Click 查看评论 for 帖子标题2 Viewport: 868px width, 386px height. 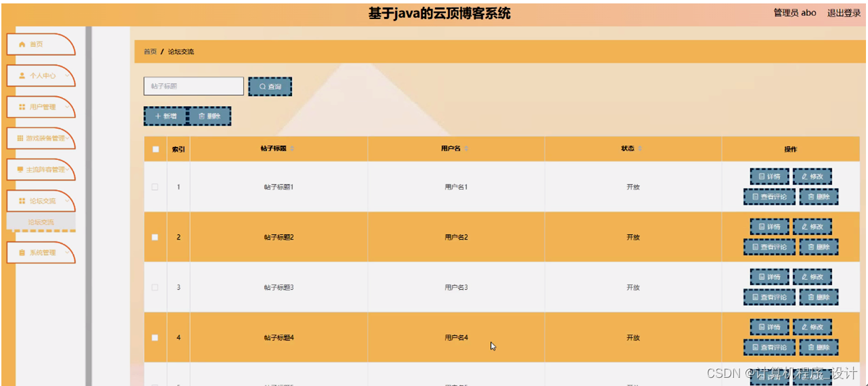(x=769, y=247)
